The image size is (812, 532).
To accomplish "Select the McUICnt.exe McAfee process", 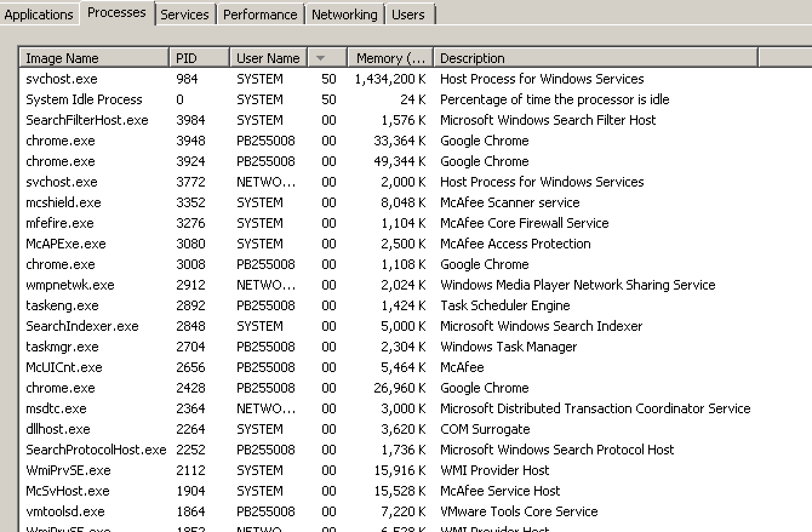I will pos(182,367).
